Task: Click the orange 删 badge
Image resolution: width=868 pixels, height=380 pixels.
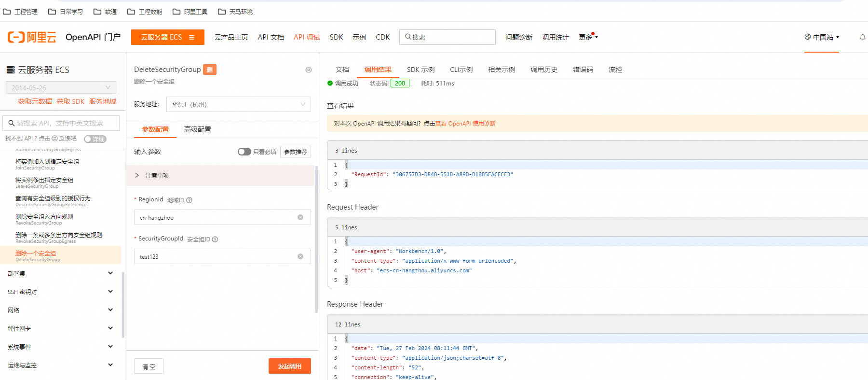Action: (210, 70)
